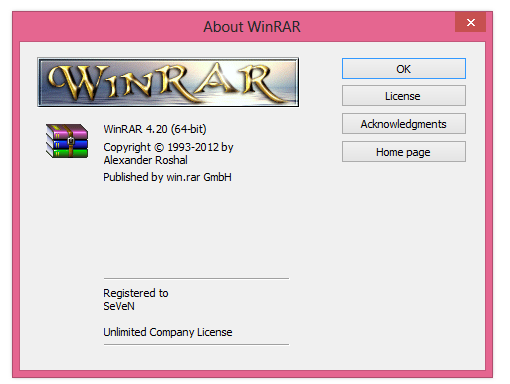Close the About WinRAR dialog
The image size is (510, 384).
click(x=470, y=22)
